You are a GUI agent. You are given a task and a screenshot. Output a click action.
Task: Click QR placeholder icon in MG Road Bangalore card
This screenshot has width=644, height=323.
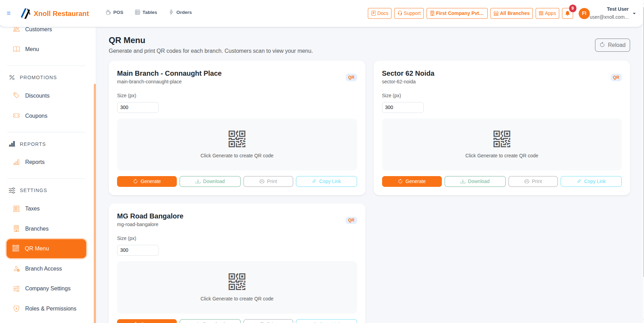237,282
